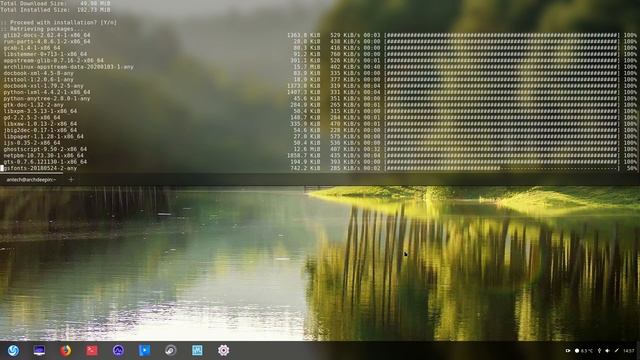
Task: Add a new terminal tab with plus button
Action: pos(71,180)
